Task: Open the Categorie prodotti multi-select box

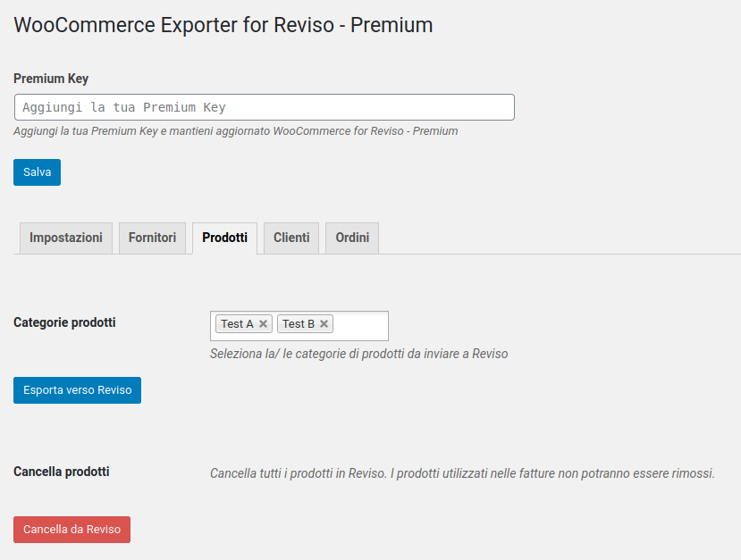Action: tap(299, 326)
